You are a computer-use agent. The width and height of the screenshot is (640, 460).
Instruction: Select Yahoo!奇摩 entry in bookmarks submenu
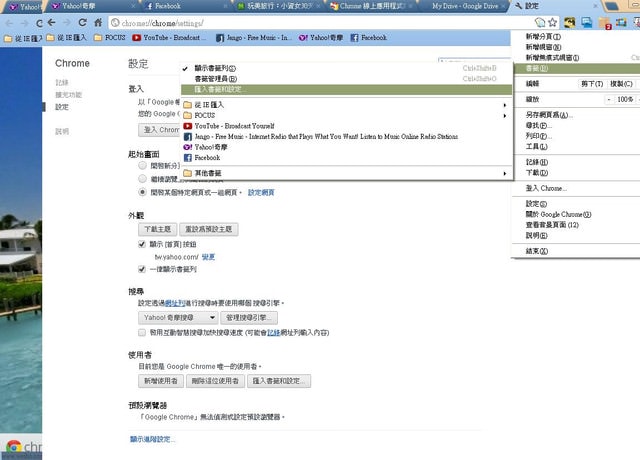346,147
